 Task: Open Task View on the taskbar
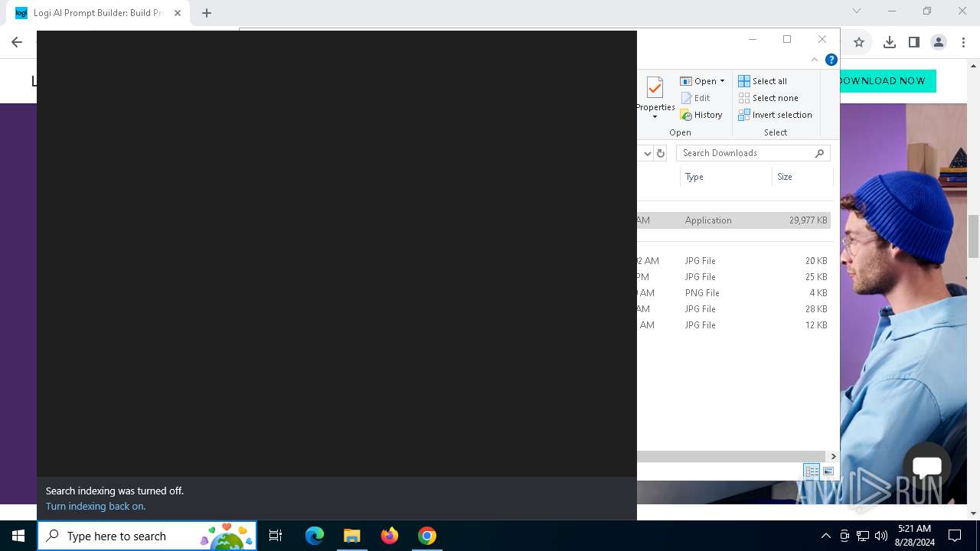[x=276, y=536]
